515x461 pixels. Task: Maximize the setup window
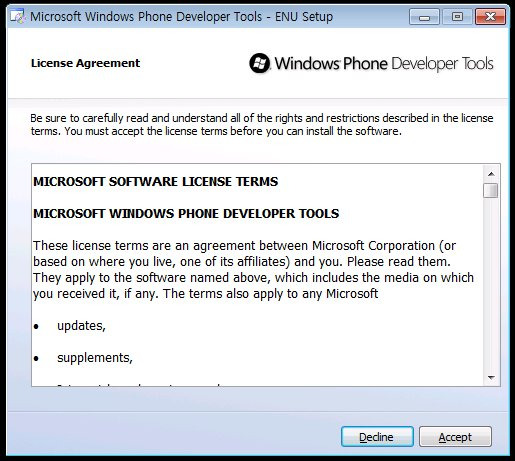(x=457, y=17)
